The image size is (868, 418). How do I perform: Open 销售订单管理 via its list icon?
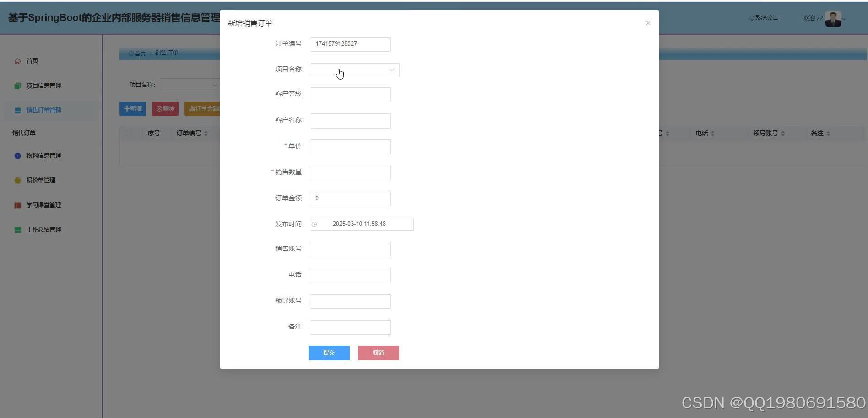17,110
